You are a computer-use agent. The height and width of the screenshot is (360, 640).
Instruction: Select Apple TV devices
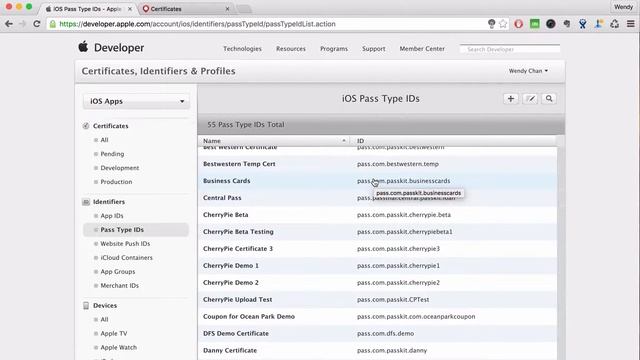[x=114, y=333]
